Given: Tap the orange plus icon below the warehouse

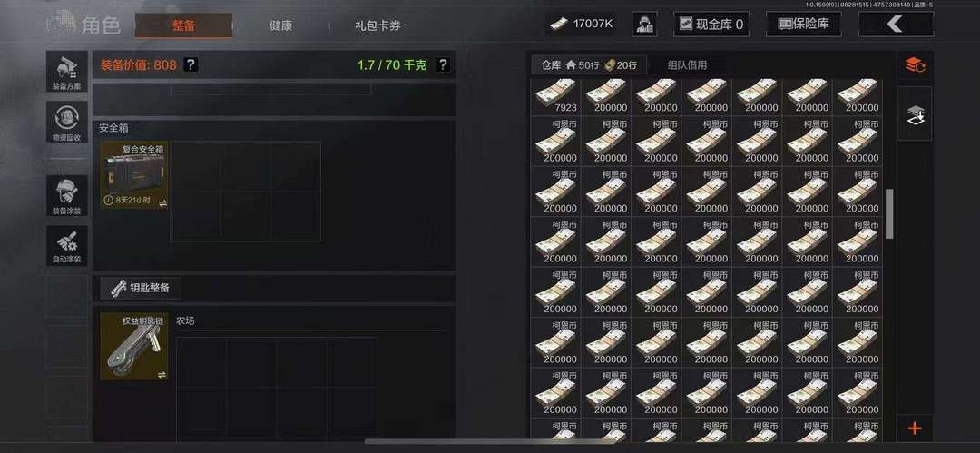Looking at the screenshot, I should (x=915, y=428).
